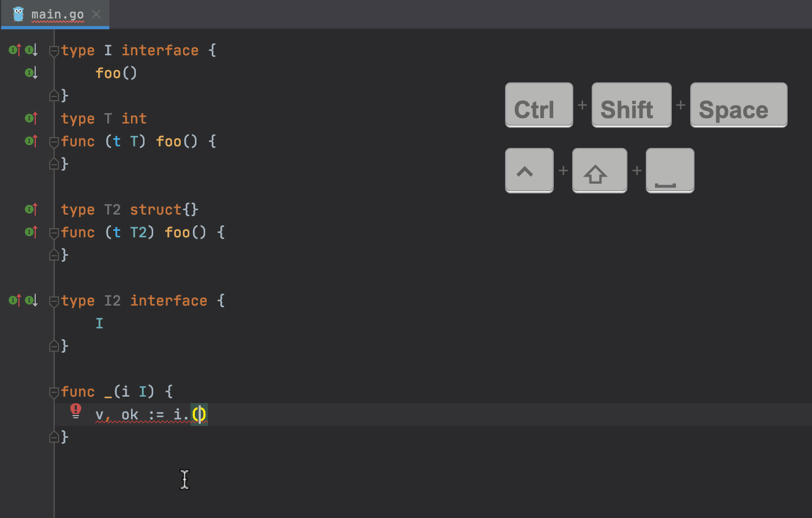Click the Shift key overlay
812x518 pixels.
(632, 105)
